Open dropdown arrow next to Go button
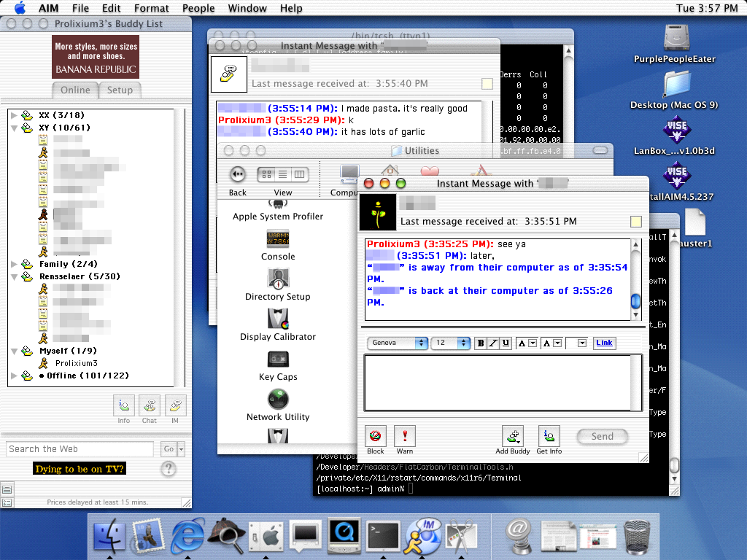 click(x=181, y=449)
